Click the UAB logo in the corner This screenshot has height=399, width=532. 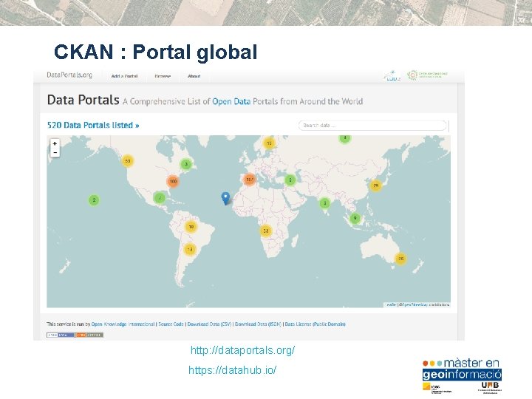(490, 386)
